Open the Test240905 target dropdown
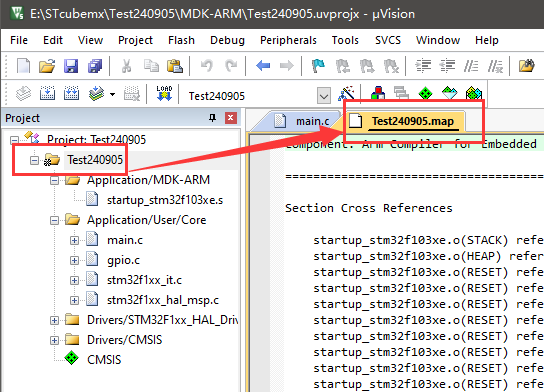 pos(324,96)
